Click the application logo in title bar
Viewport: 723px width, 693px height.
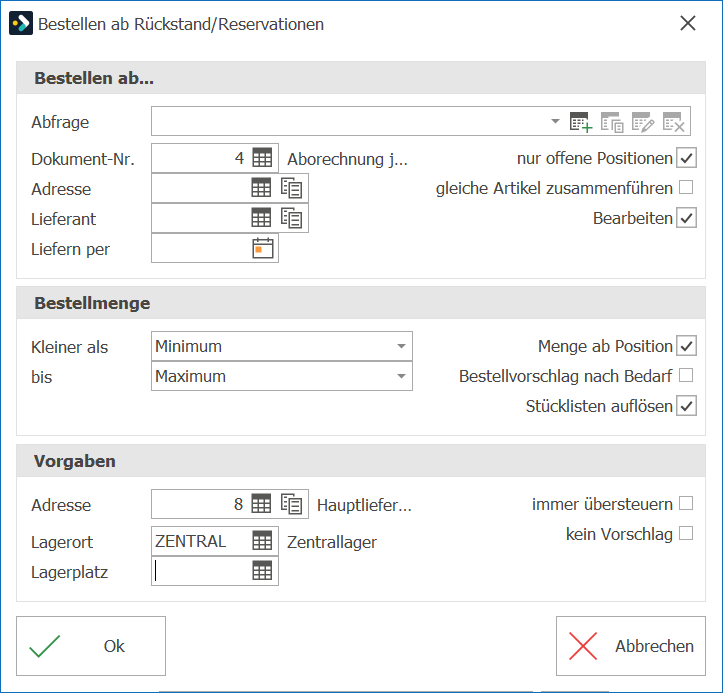(x=21, y=23)
